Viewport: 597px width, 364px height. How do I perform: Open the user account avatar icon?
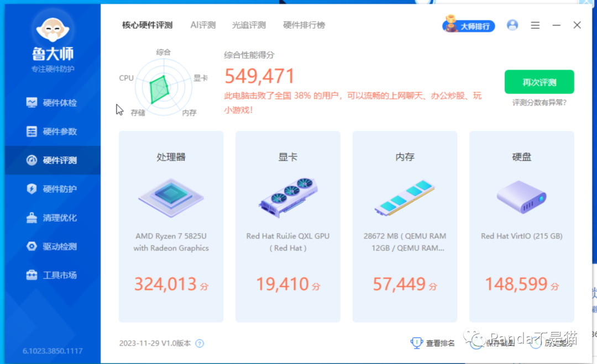pyautogui.click(x=512, y=25)
